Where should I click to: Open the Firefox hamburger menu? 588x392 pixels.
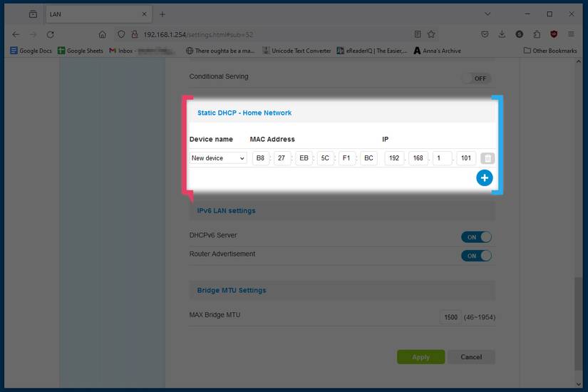tap(571, 34)
